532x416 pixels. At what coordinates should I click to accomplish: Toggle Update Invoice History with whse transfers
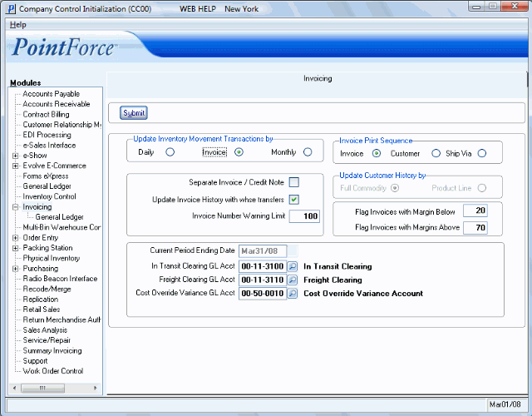[x=293, y=200]
